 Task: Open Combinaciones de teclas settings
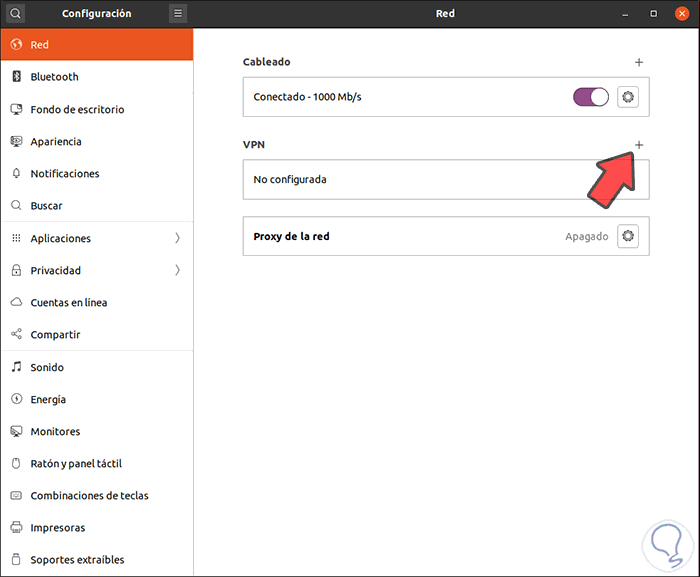click(x=89, y=495)
